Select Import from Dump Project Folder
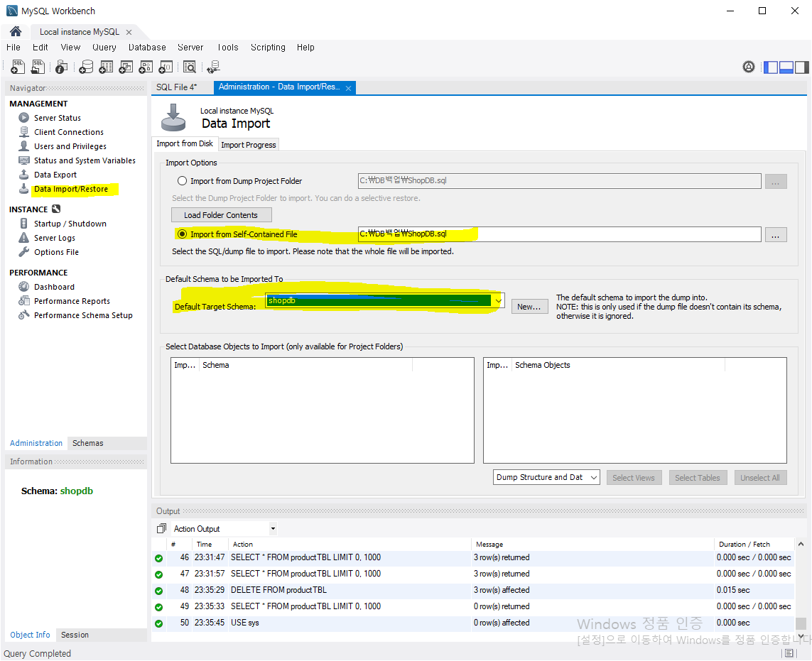The image size is (812, 661). (x=182, y=181)
